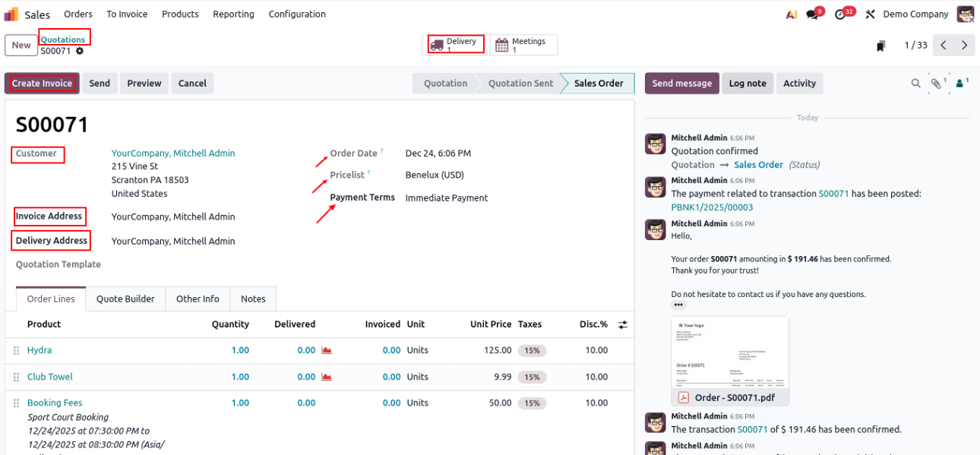Open the conversations icon with 9 badge
Screen dimensions: 980x455
click(x=812, y=14)
